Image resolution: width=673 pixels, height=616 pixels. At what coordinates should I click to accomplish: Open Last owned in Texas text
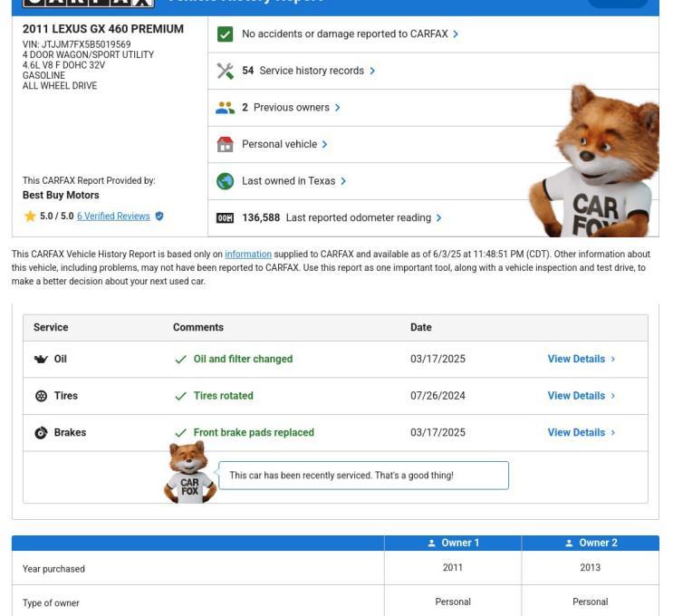click(x=288, y=181)
